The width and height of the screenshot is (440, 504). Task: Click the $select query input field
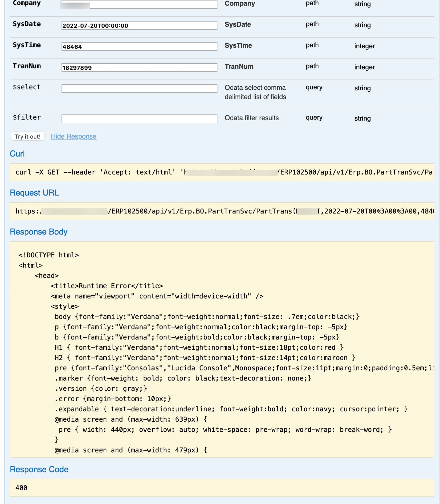(x=139, y=89)
